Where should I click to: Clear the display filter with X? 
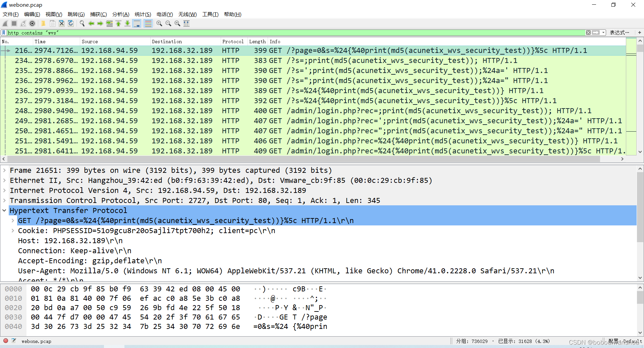pos(588,32)
